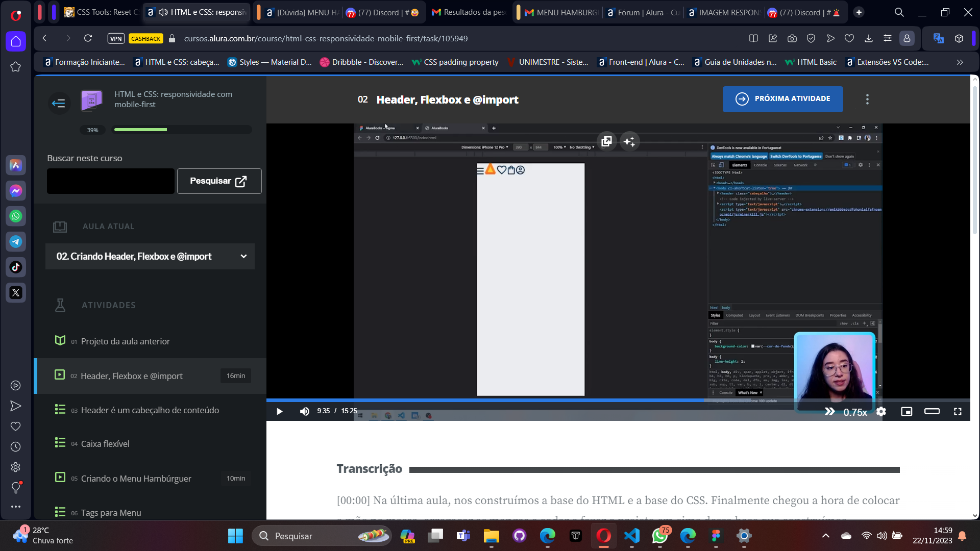Click the browser address bar URL

click(x=326, y=38)
